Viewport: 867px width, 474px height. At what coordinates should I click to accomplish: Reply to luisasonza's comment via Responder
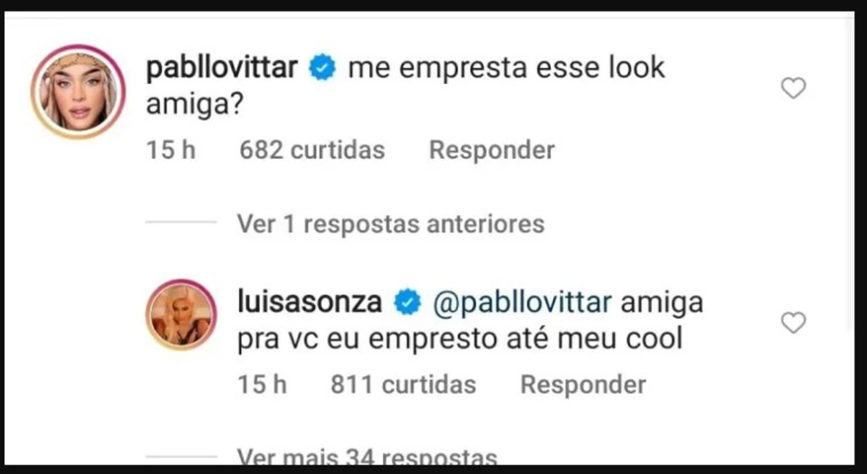click(583, 384)
